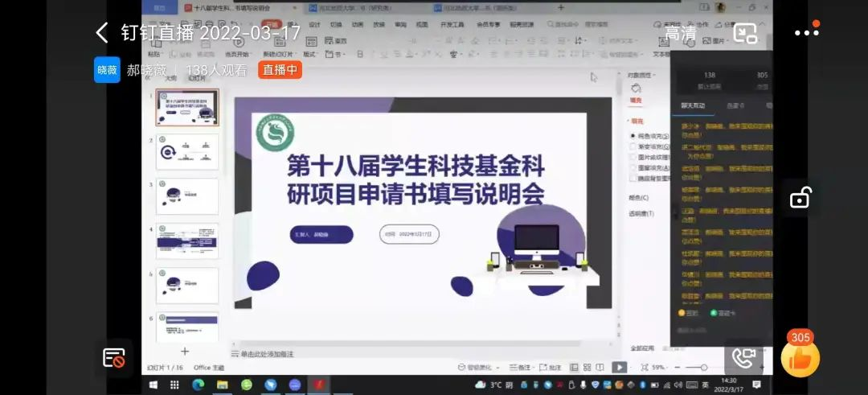This screenshot has width=868, height=395.
Task: Click the 批注 comments status bar button
Action: coord(551,368)
